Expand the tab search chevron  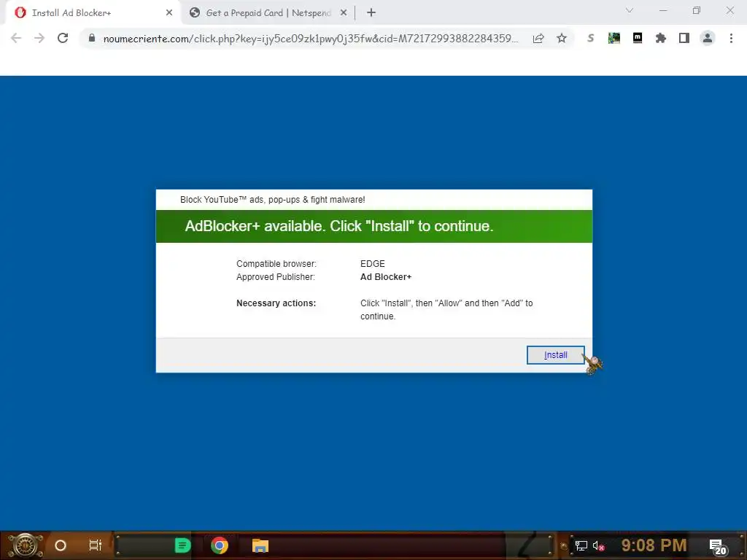click(630, 10)
